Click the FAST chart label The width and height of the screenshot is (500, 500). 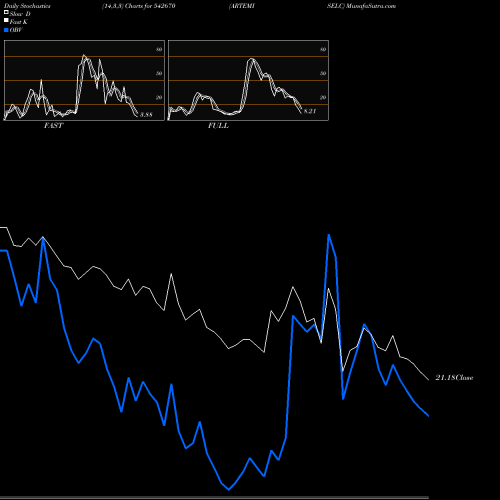click(x=53, y=126)
